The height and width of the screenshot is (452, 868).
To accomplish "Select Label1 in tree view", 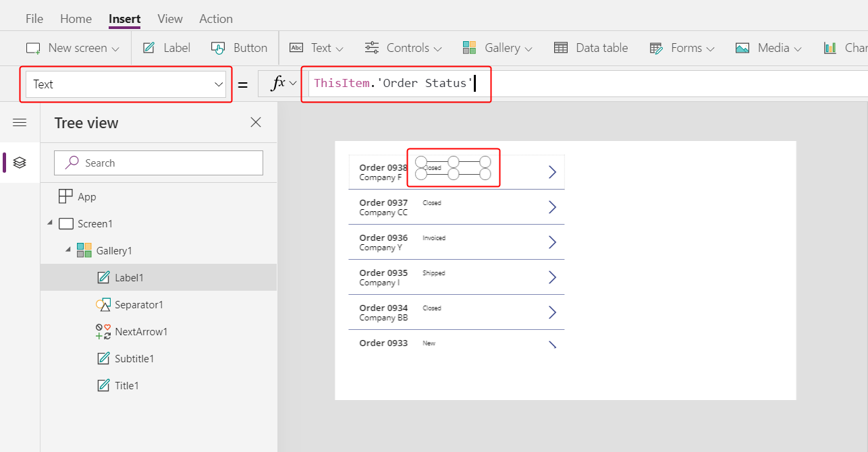I will coord(159,277).
